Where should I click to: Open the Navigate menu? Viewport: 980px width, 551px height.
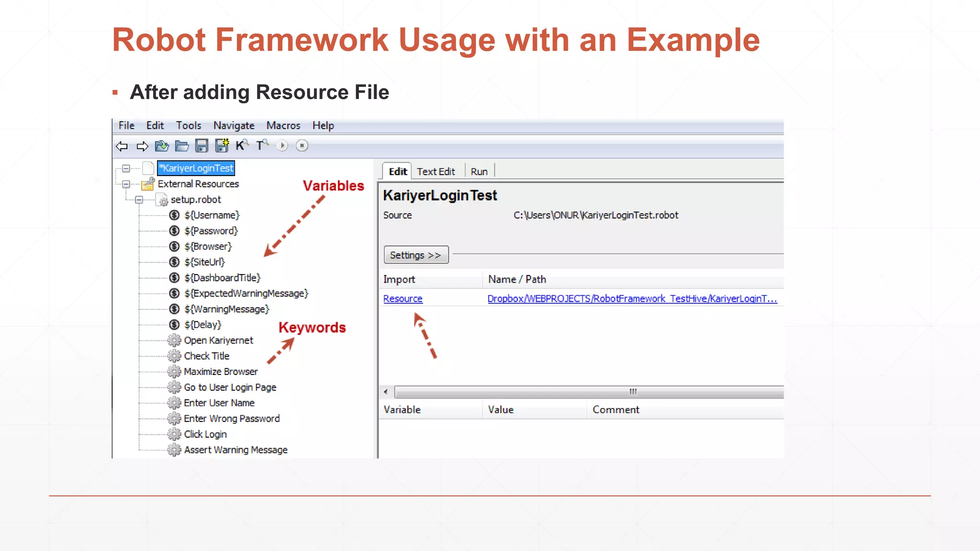coord(234,125)
